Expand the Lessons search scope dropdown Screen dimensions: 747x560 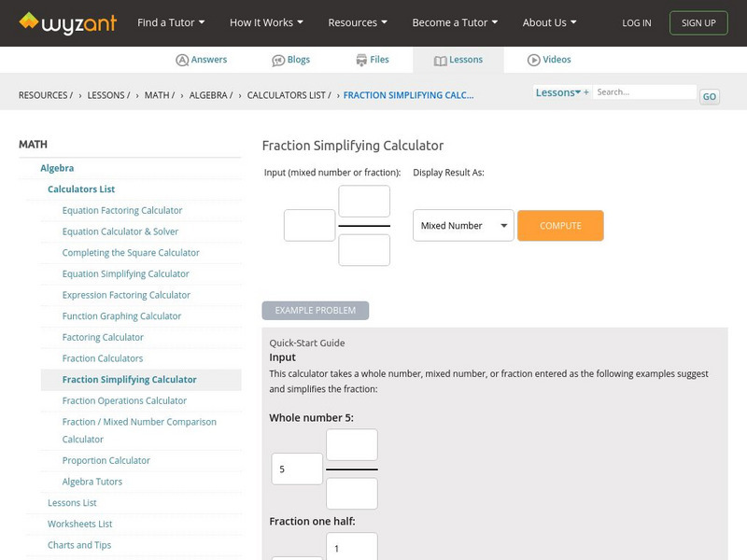click(x=558, y=92)
